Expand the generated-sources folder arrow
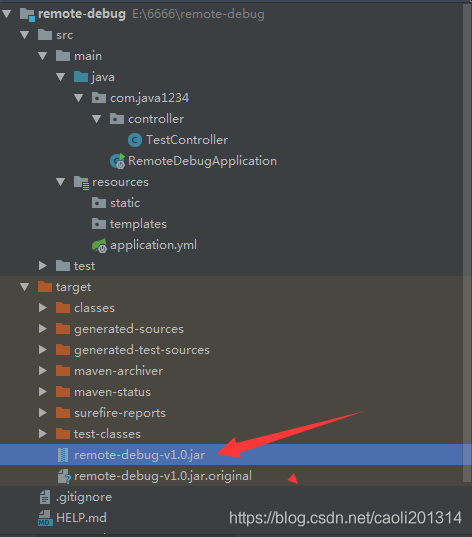This screenshot has width=472, height=537. pos(42,329)
